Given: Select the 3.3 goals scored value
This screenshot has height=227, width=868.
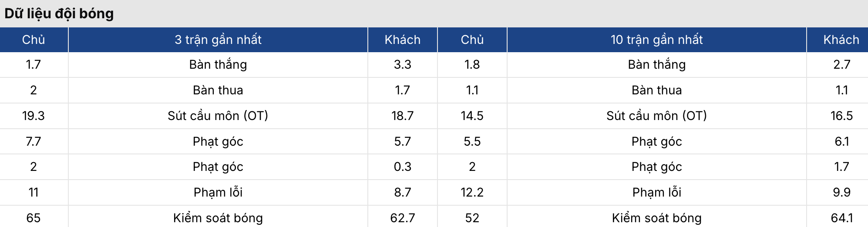Looking at the screenshot, I should point(402,64).
